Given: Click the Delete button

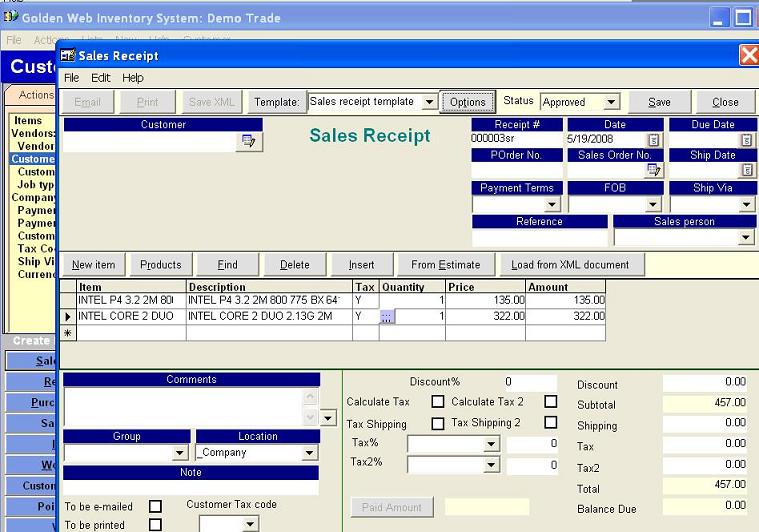Looking at the screenshot, I should (x=295, y=265).
